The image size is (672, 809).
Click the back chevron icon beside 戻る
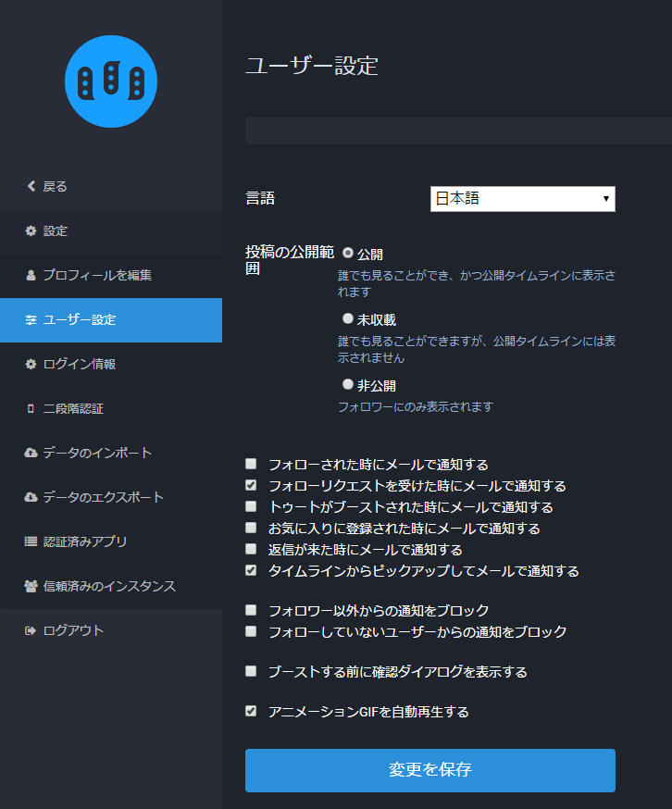pos(31,186)
